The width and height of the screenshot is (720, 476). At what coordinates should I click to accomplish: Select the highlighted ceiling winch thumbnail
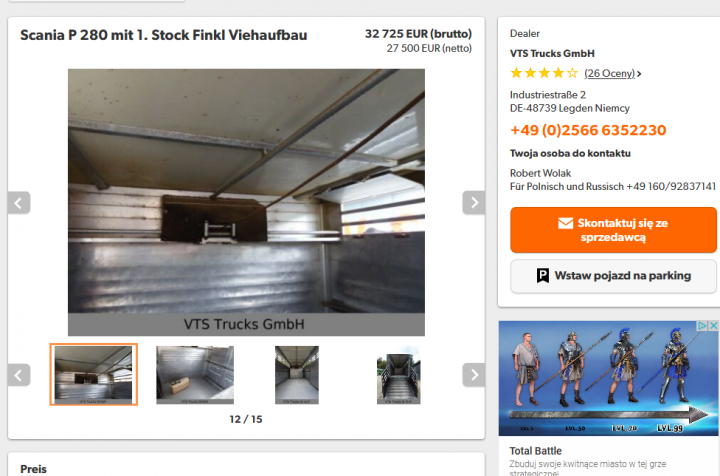click(94, 375)
